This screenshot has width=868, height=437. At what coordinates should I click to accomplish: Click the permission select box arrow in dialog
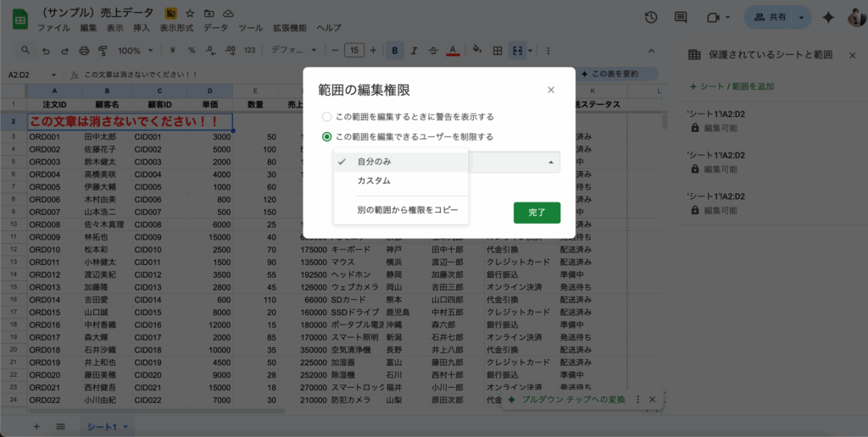click(551, 162)
